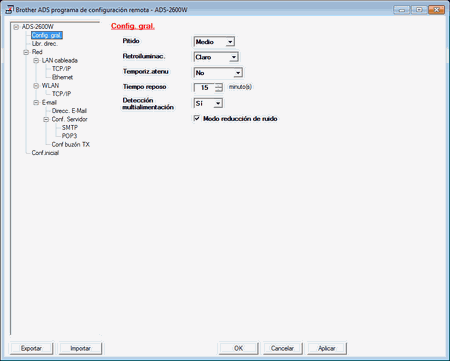Collapse the Conf. Servidor node

46,119
